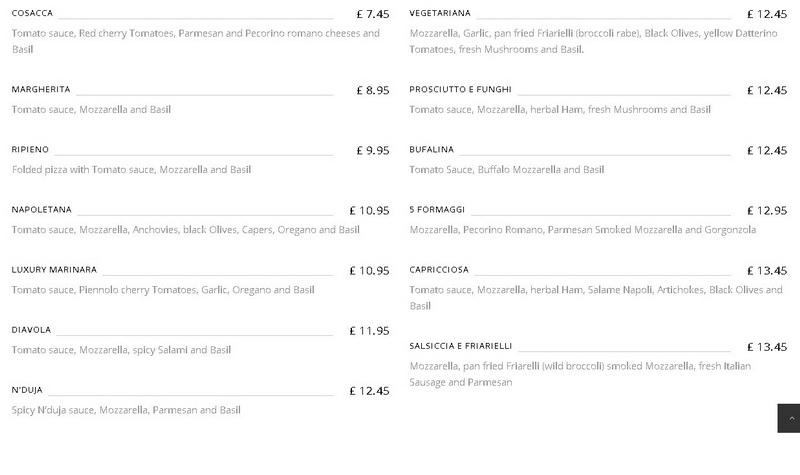
Task: Select the N'Duja menu title
Action: click(x=27, y=390)
